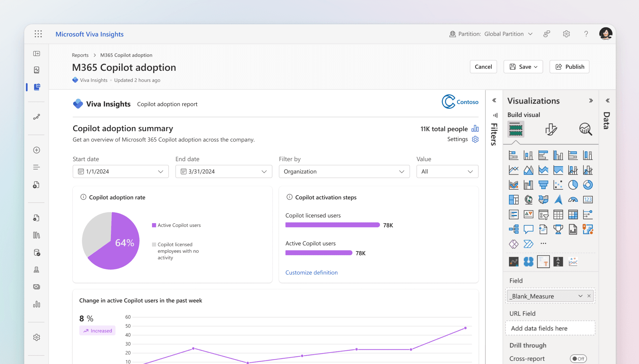The height and width of the screenshot is (364, 639).
Task: Select the decomposition tree visual
Action: click(513, 229)
